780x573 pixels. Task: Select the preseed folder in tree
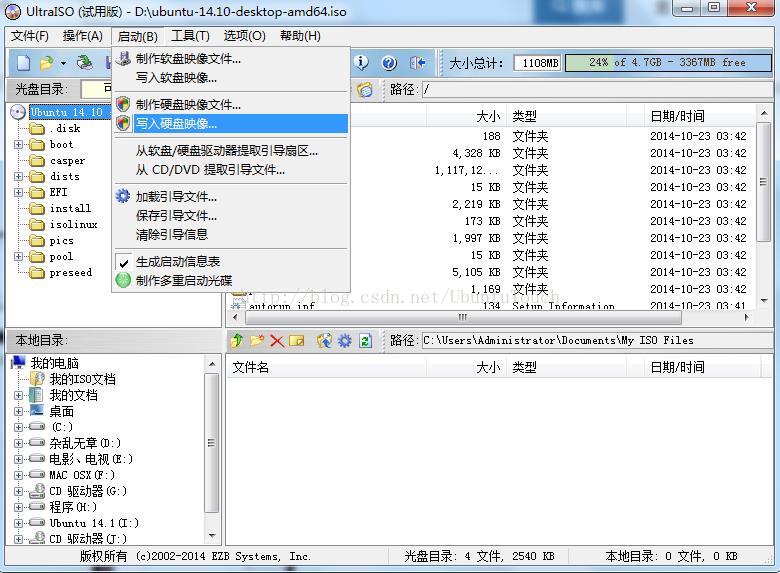click(x=71, y=273)
